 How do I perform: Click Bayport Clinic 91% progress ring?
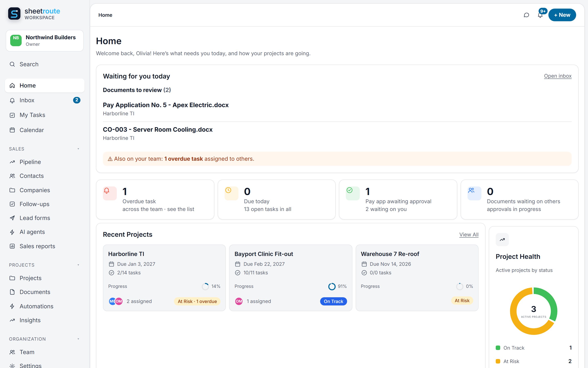coord(332,286)
